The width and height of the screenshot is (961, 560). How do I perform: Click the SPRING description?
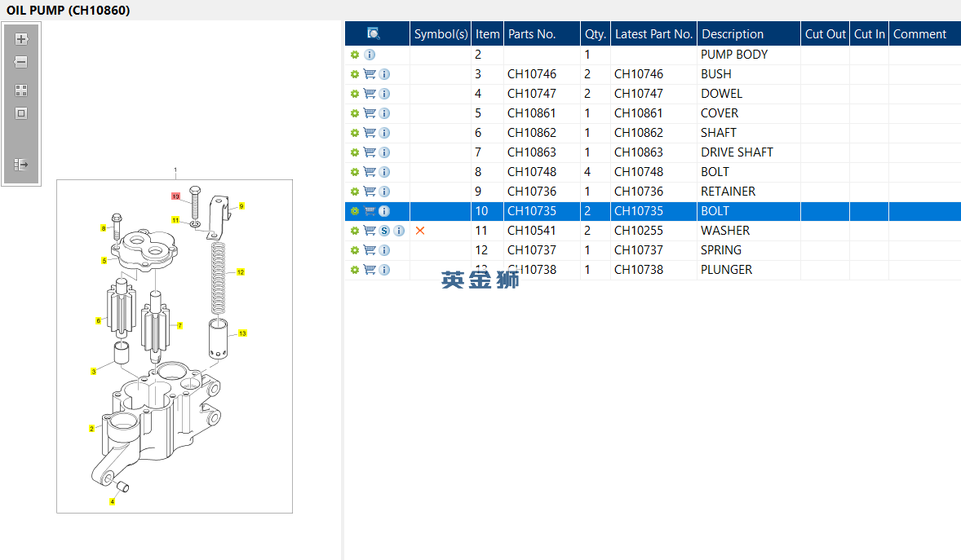tap(721, 250)
